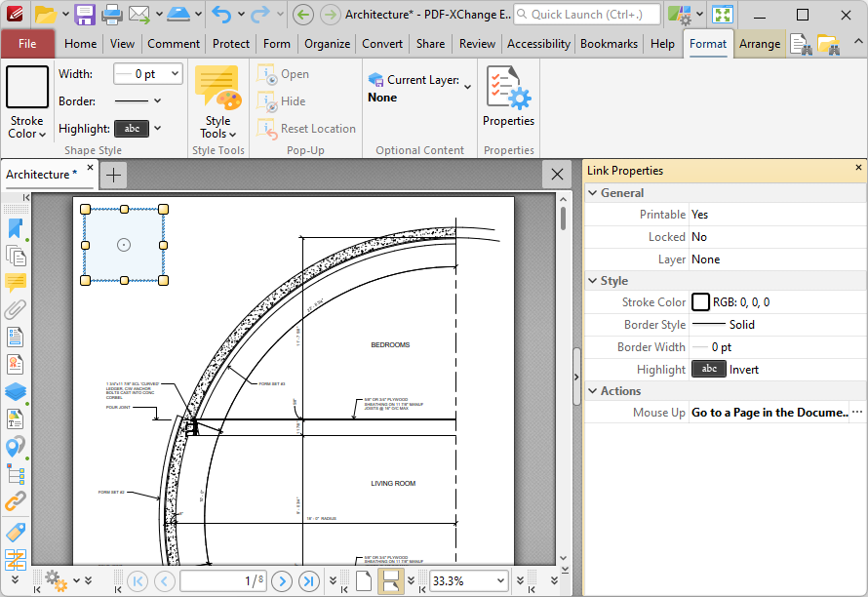The width and height of the screenshot is (868, 597).
Task: Open the Layers pane from the sidebar
Action: click(16, 391)
